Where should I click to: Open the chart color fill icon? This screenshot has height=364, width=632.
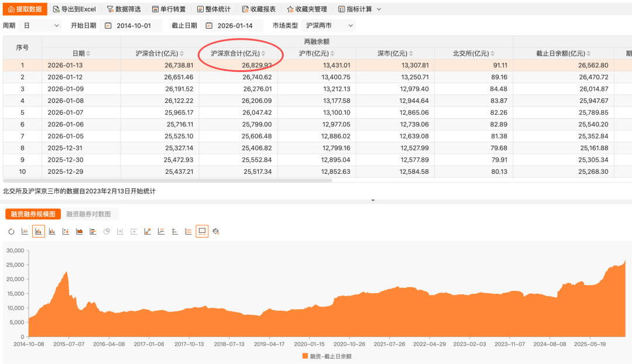pyautogui.click(x=215, y=231)
